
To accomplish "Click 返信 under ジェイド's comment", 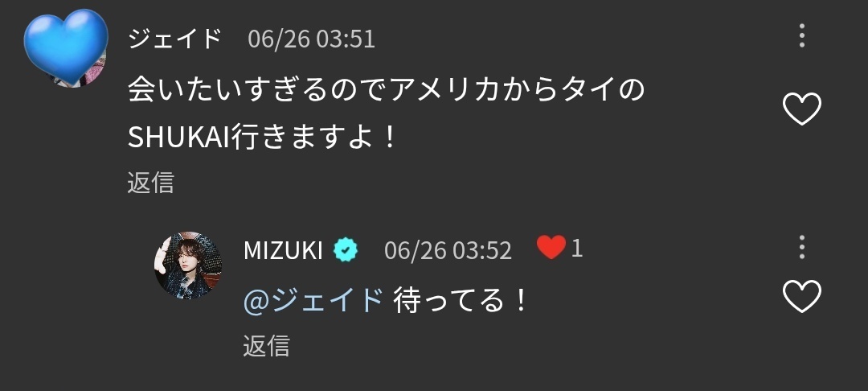I will point(150,182).
